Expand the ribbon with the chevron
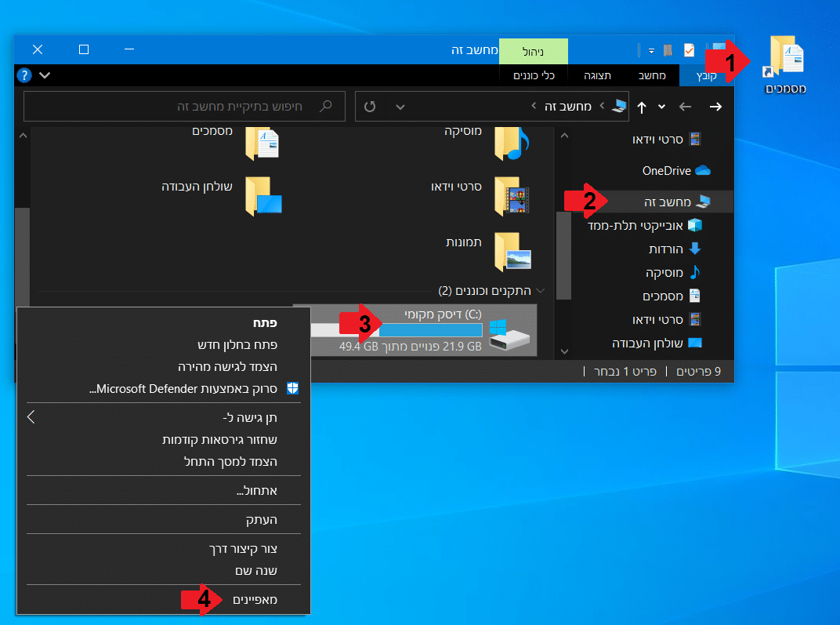The height and width of the screenshot is (625, 840). coord(45,75)
